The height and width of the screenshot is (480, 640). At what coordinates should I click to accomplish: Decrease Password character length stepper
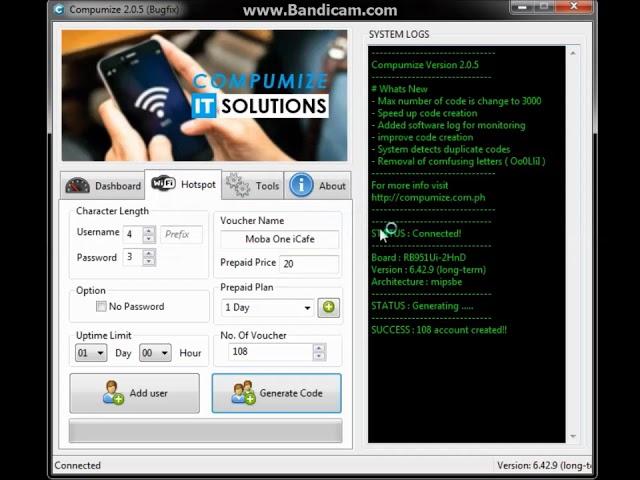pyautogui.click(x=149, y=261)
